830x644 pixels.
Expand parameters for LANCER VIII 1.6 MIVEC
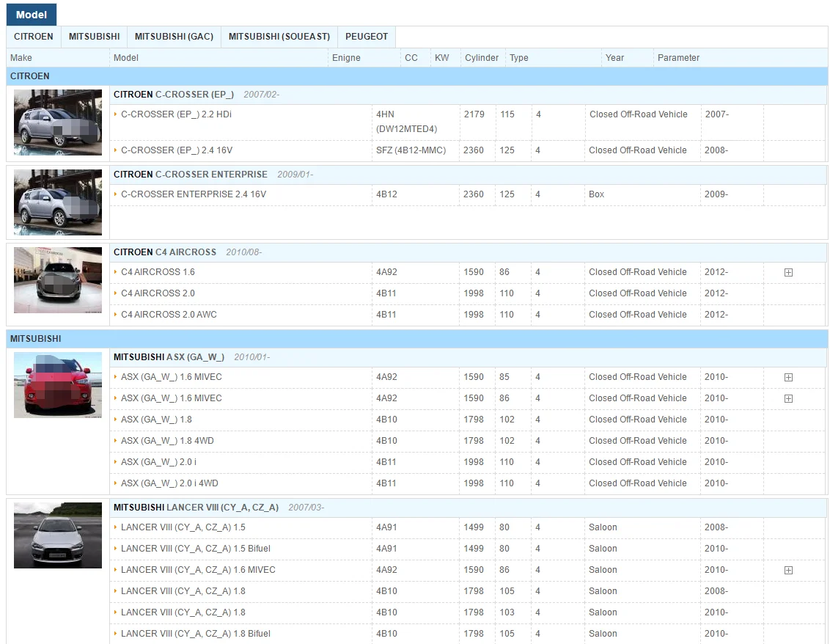tap(788, 570)
